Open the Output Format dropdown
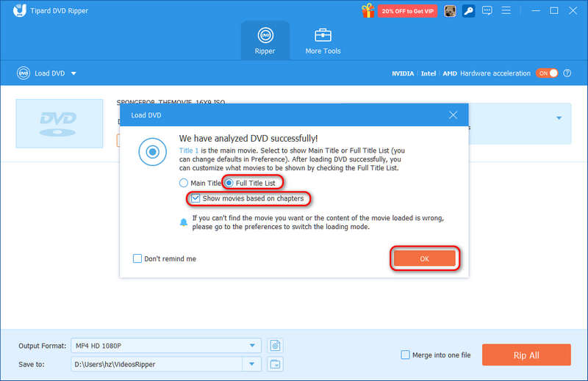This screenshot has height=381, width=588. point(166,346)
